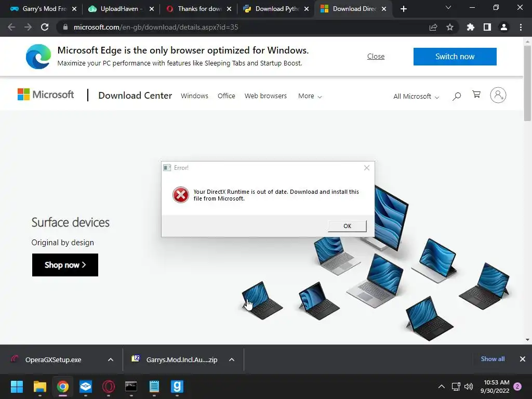Click the page vertical scrollbar thumb
This screenshot has width=532, height=399.
click(527, 83)
